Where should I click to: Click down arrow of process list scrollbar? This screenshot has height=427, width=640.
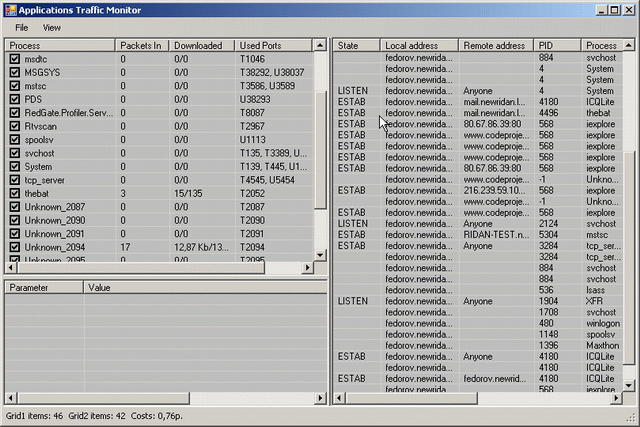[x=320, y=255]
